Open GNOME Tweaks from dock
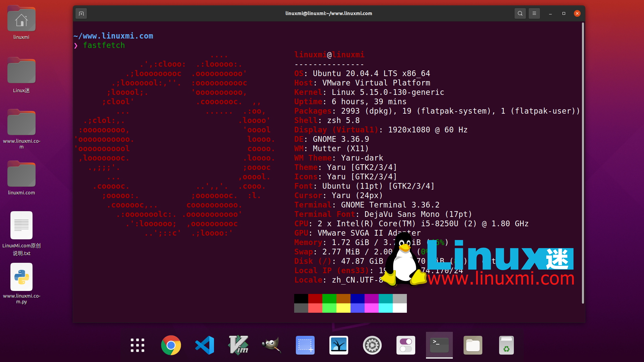This screenshot has width=644, height=362. click(x=406, y=345)
